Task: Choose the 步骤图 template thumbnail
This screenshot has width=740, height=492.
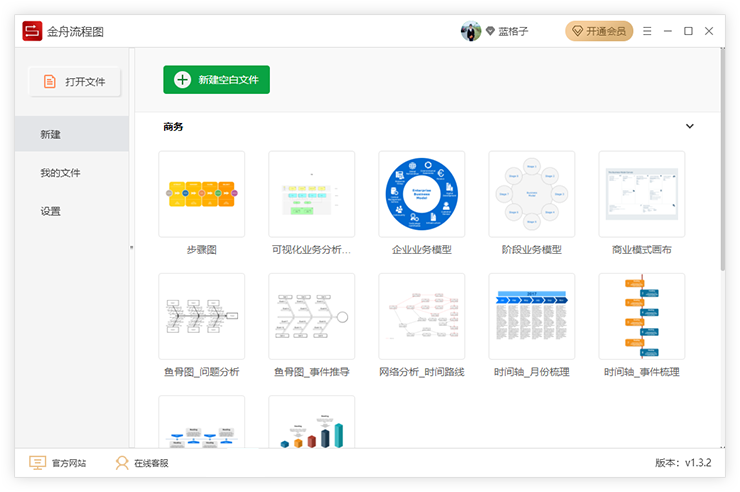Action: click(x=202, y=194)
